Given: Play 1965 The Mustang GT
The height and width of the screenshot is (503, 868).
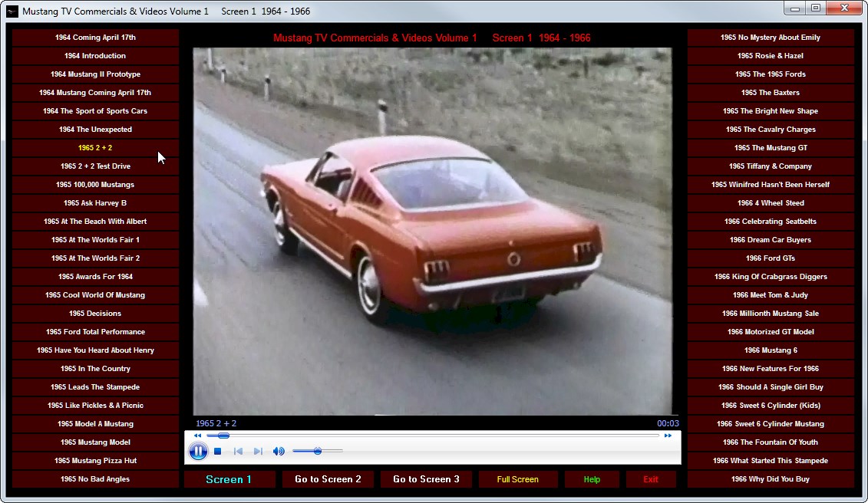Looking at the screenshot, I should click(x=771, y=148).
